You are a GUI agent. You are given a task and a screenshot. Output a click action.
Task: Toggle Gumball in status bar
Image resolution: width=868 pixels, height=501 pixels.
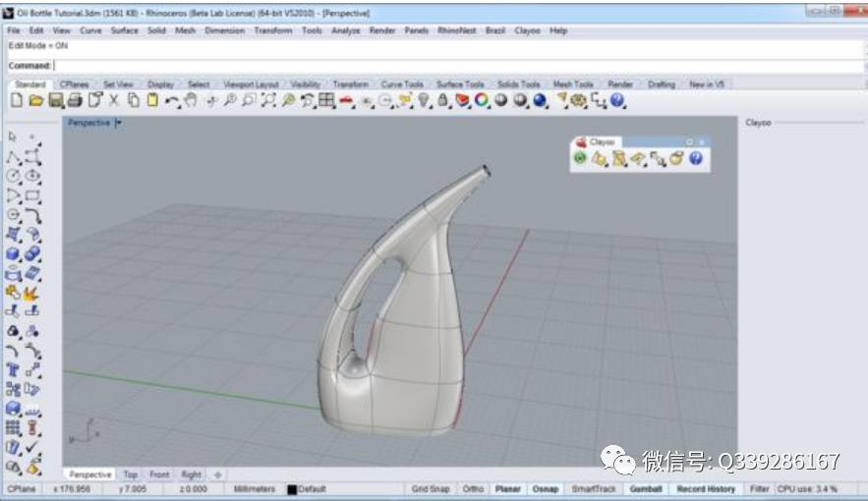coord(646,489)
